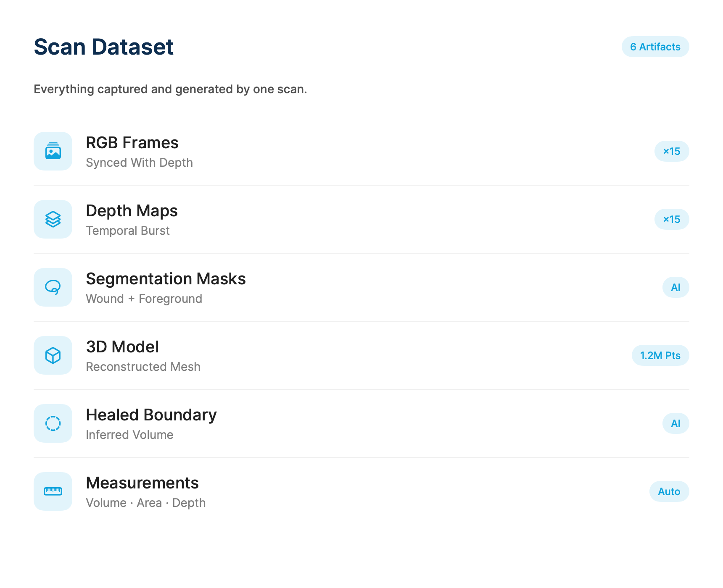723x588 pixels.
Task: Click the AI badge for Healed Boundary
Action: pyautogui.click(x=676, y=423)
